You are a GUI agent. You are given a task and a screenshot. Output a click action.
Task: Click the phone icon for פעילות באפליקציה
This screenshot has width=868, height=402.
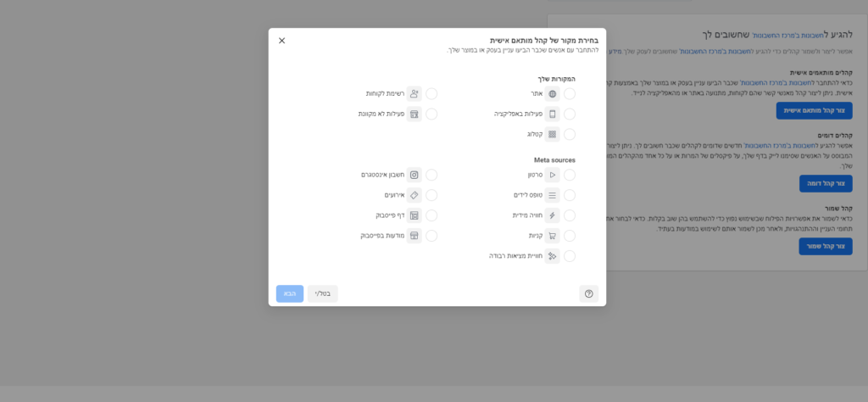pos(552,114)
